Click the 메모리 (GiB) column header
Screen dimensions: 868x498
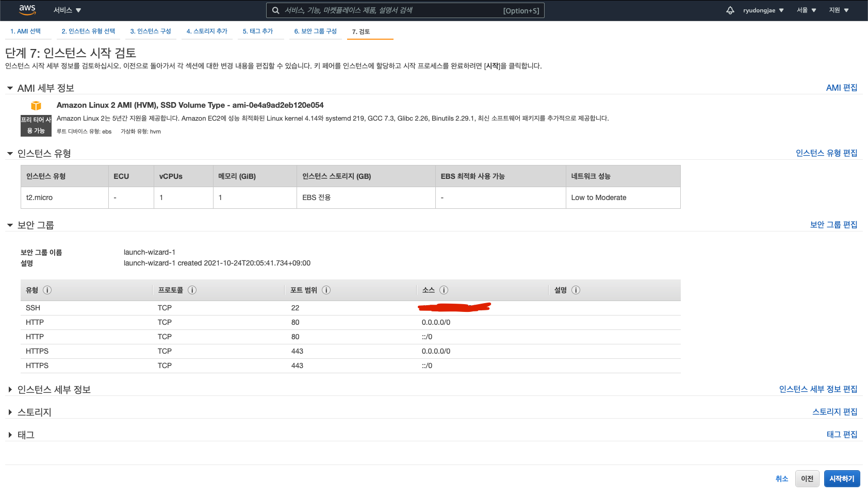[x=255, y=176]
